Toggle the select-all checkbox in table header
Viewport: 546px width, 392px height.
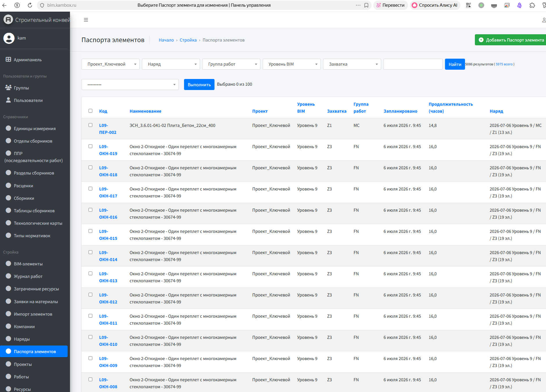(91, 111)
